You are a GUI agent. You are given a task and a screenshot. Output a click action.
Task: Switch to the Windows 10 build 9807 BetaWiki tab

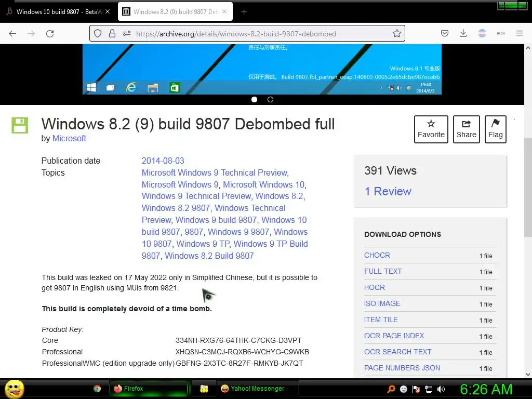point(58,11)
